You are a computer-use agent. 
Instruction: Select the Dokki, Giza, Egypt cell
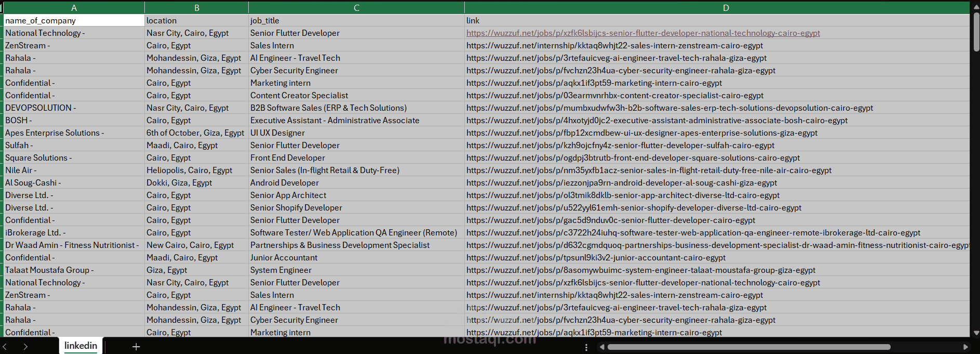pos(197,182)
